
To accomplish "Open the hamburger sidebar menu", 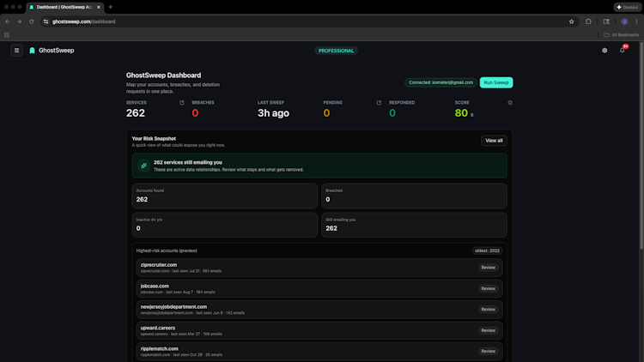I will [x=16, y=51].
